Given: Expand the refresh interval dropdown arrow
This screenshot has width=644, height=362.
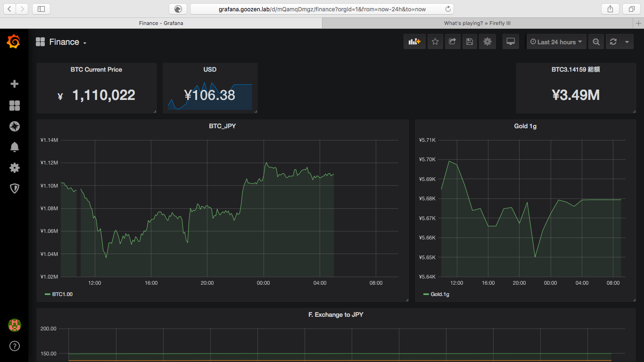Looking at the screenshot, I should [x=627, y=41].
